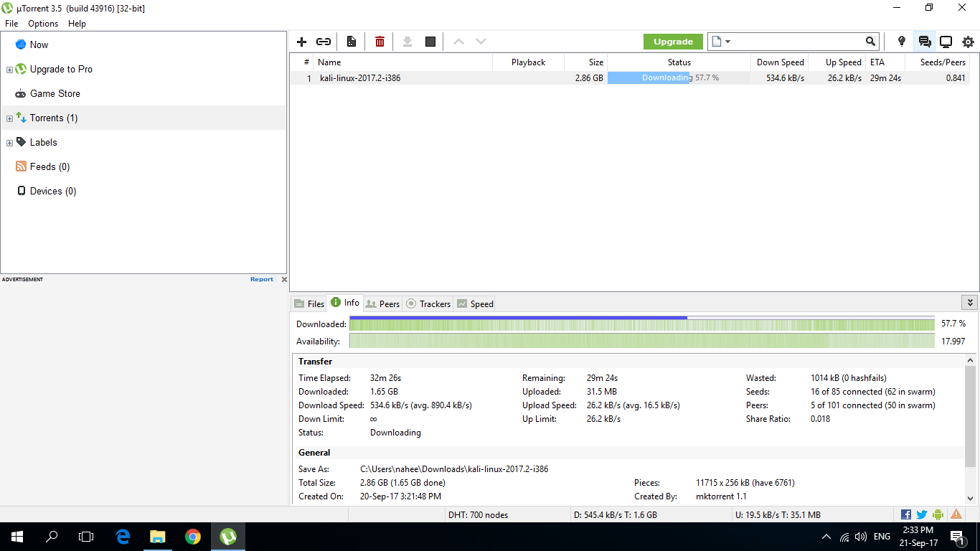
Task: Click the Start Torrent download arrow icon
Action: tap(407, 42)
